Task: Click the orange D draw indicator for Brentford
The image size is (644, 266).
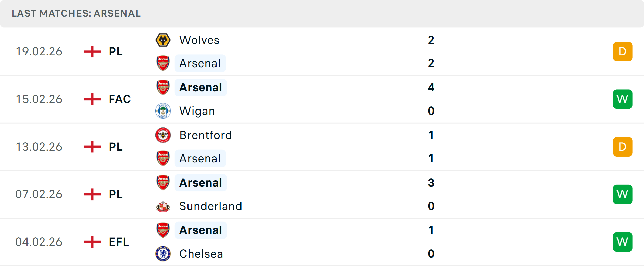Action: (x=623, y=147)
